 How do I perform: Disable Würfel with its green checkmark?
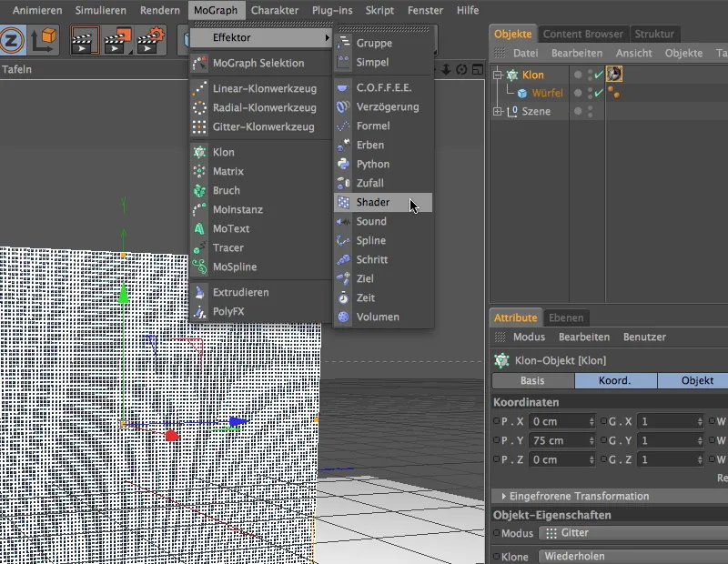pyautogui.click(x=596, y=92)
